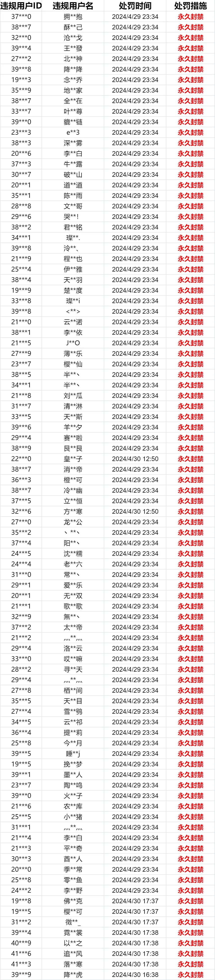Viewport: 215px width, 980px height.
Task: Select user ID cell 41***6
Action: tap(21, 953)
